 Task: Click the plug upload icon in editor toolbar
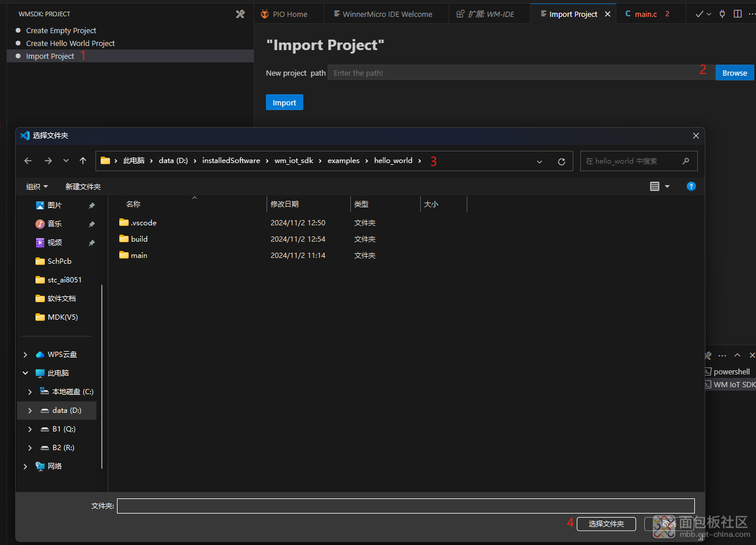[722, 14]
